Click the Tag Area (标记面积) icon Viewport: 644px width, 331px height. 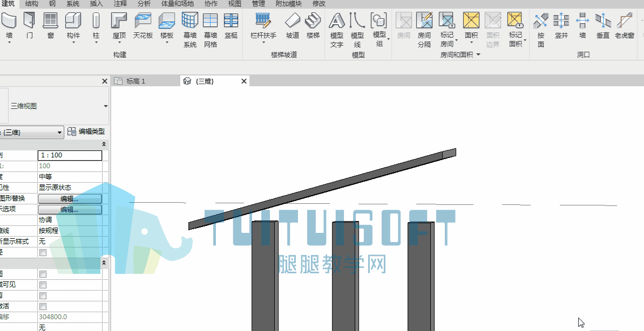[515, 20]
